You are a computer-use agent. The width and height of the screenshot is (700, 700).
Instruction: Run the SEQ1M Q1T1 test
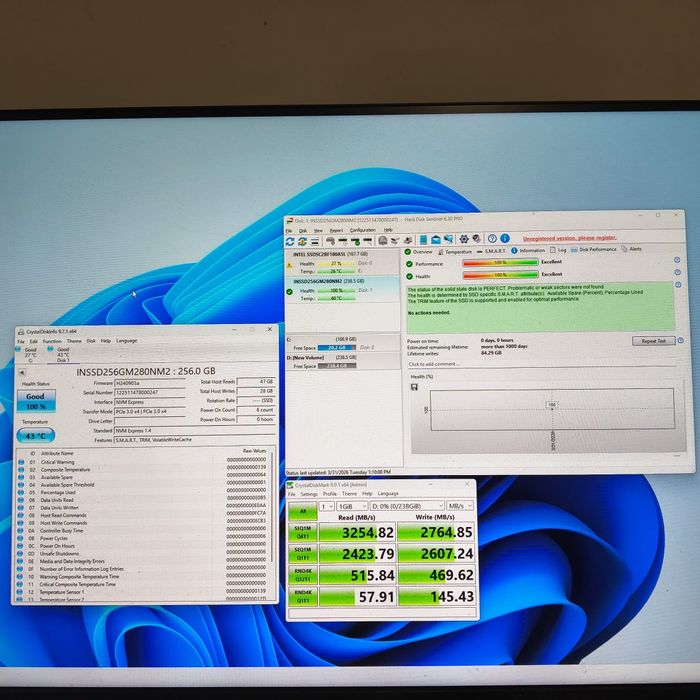[302, 554]
